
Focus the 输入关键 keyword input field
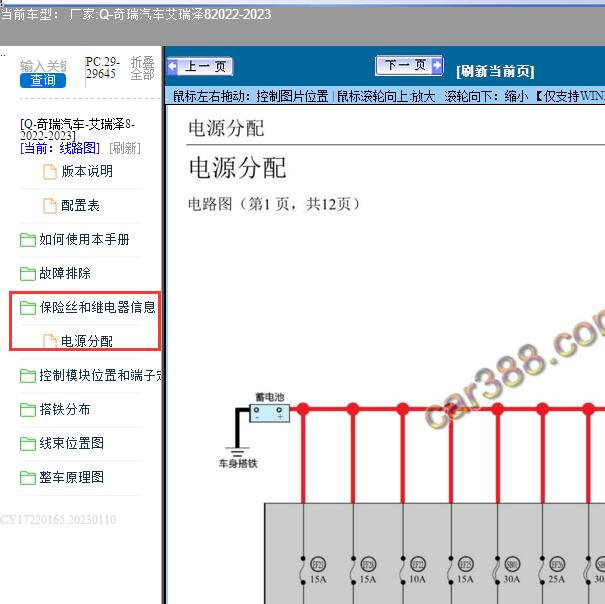point(43,66)
